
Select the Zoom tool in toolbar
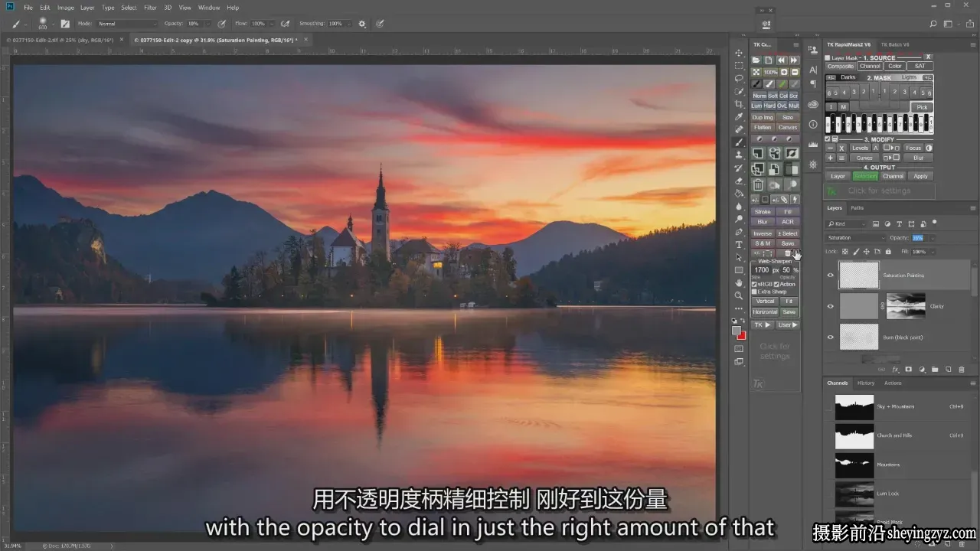click(739, 295)
